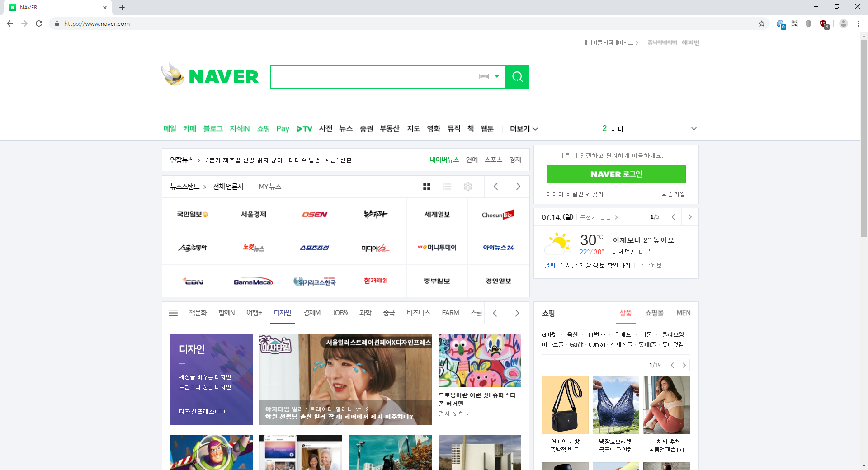Open the 연예인 가방 product thumbnail
Image resolution: width=868 pixels, height=470 pixels.
tap(565, 405)
